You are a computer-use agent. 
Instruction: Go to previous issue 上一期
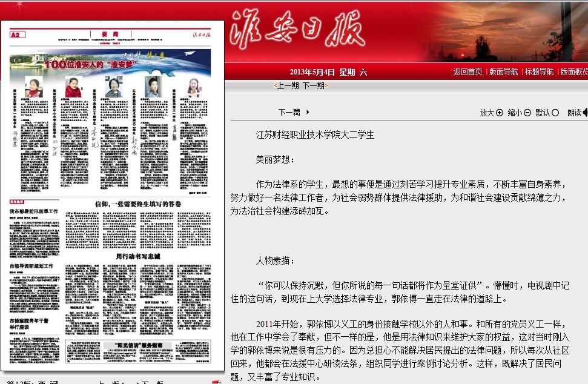288,85
